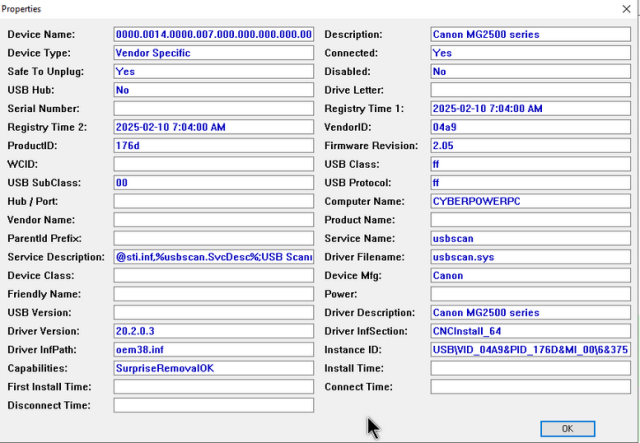The image size is (640, 443).
Task: Focus the empty Drive Letter field
Action: (x=531, y=90)
